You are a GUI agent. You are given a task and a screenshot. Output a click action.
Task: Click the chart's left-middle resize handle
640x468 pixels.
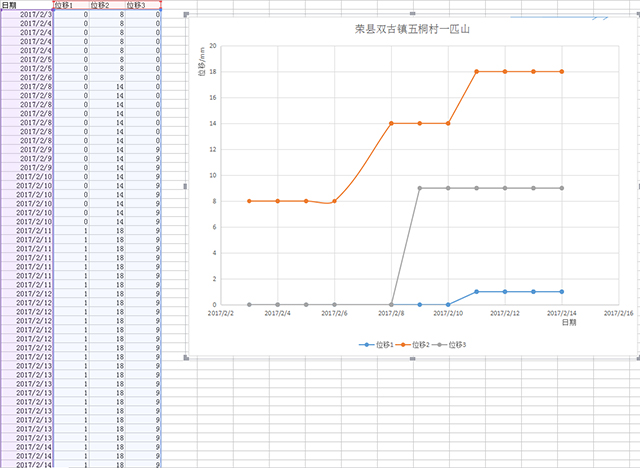pos(187,187)
